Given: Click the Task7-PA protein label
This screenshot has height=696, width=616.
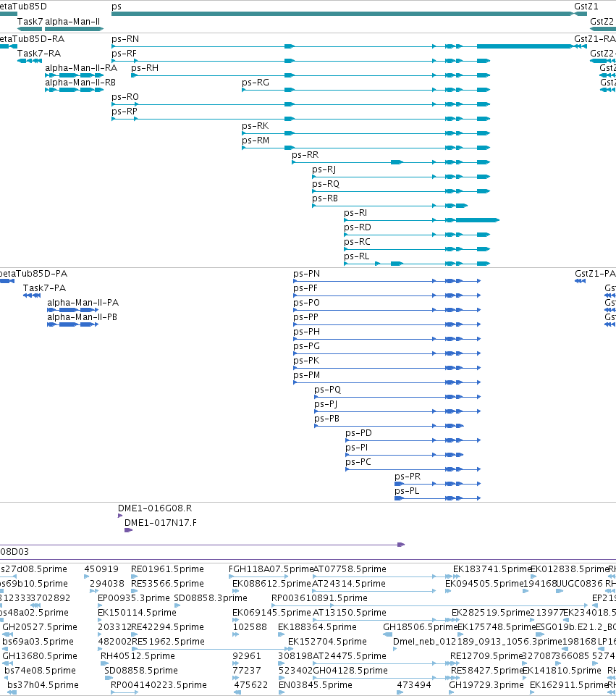Looking at the screenshot, I should click(44, 288).
